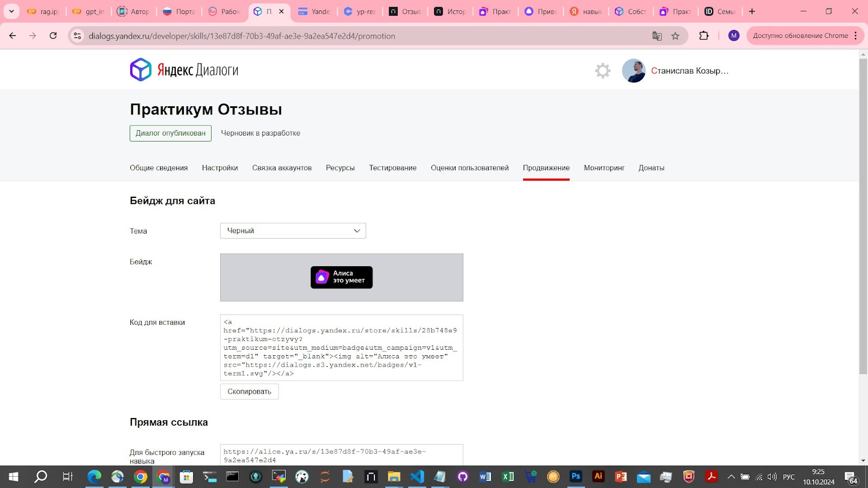868x488 pixels.
Task: Open Оценки пользователей tab
Action: coord(470,168)
